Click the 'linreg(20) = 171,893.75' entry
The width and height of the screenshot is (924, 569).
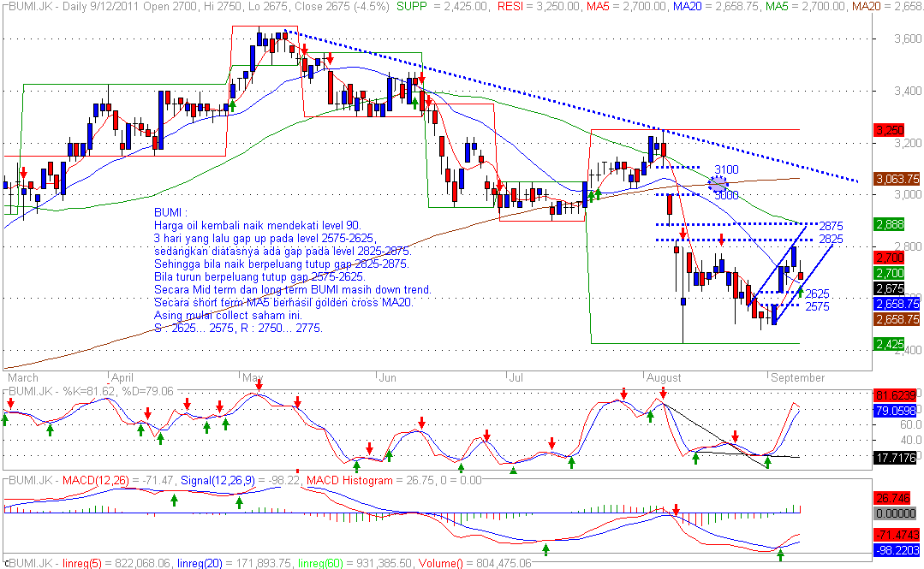pyautogui.click(x=235, y=564)
